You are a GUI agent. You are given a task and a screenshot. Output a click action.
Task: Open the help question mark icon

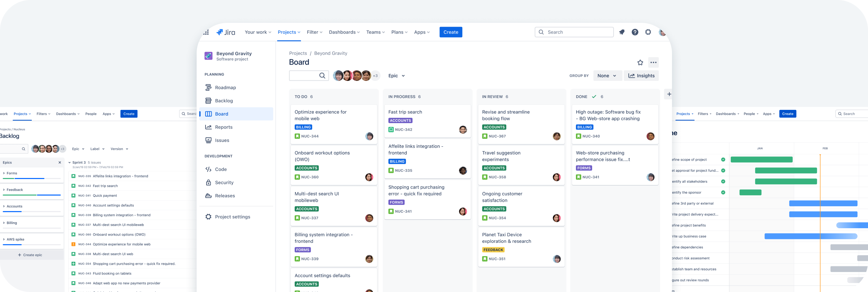(x=635, y=32)
